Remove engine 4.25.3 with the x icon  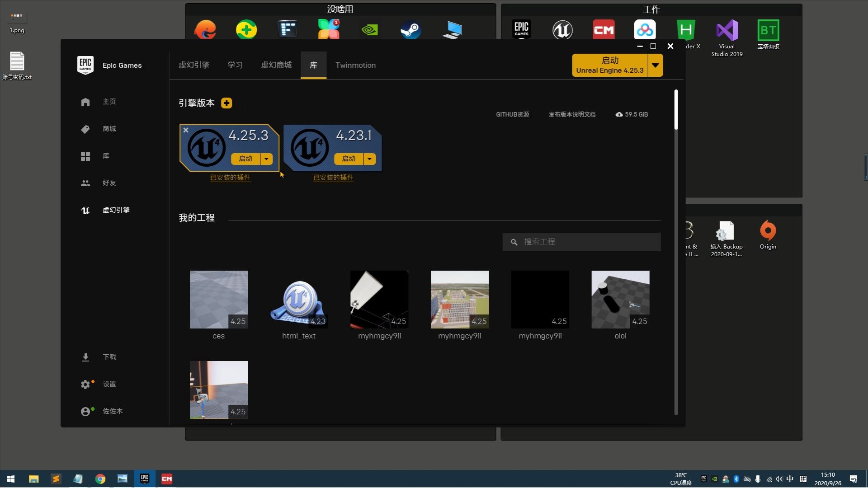pyautogui.click(x=186, y=130)
